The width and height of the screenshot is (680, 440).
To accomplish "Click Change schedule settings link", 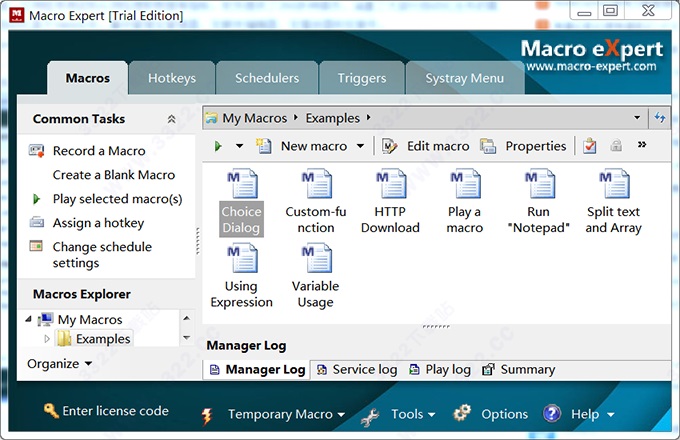I will click(102, 255).
